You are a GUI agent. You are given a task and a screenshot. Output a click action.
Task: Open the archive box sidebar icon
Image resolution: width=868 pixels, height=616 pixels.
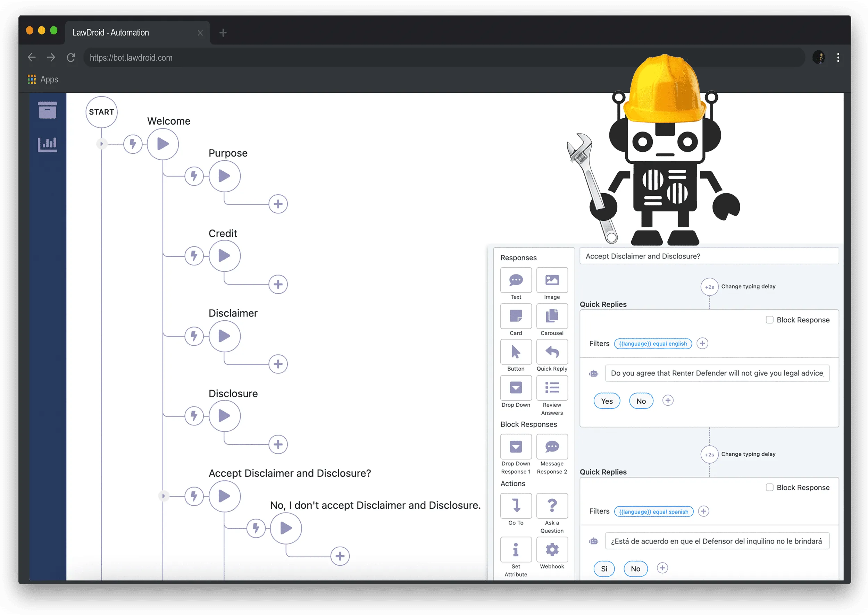[x=48, y=110]
